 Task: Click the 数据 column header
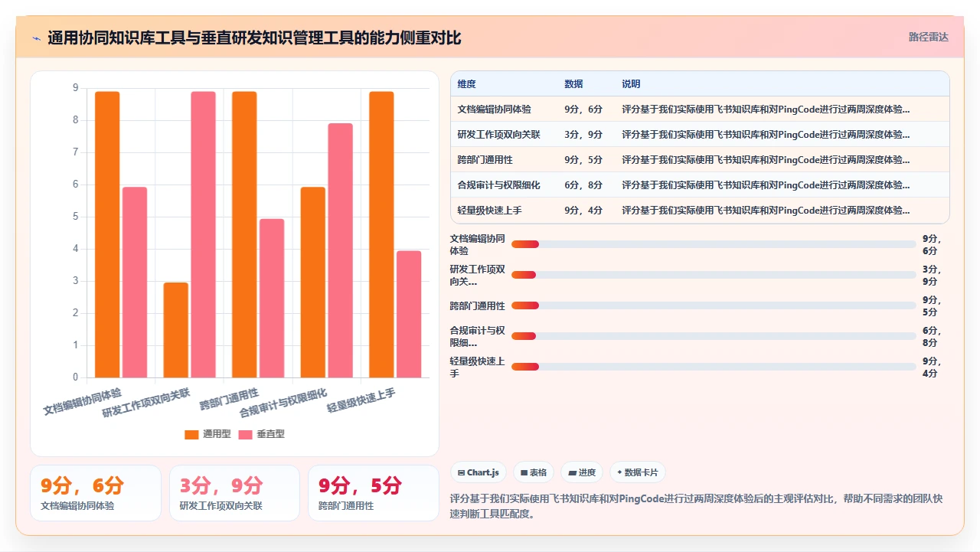[x=573, y=84]
